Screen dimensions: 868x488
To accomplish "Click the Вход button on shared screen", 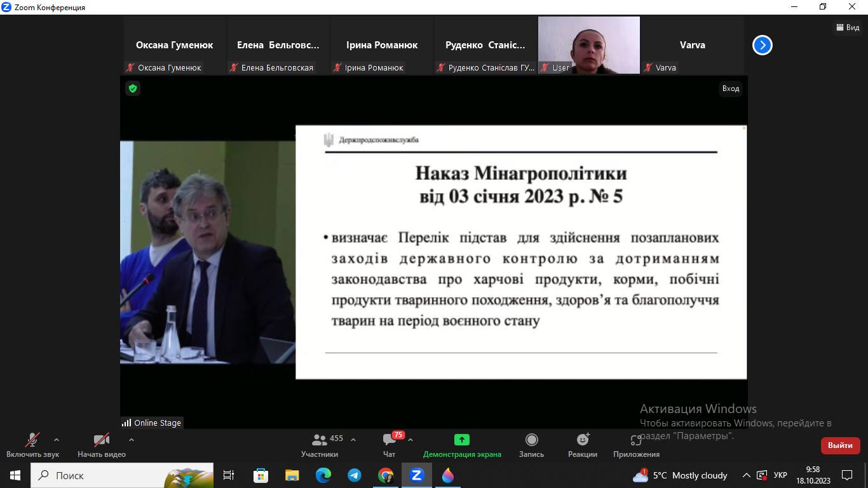I will point(731,88).
